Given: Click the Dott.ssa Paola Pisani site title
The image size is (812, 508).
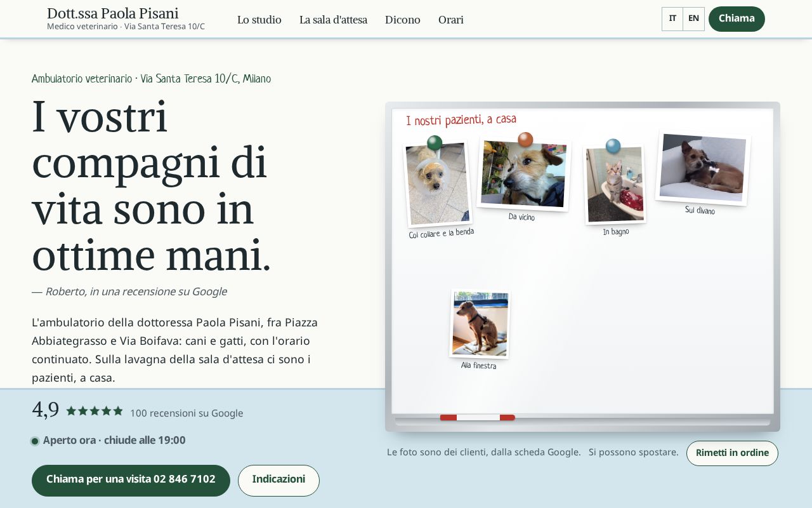Looking at the screenshot, I should pos(113,13).
